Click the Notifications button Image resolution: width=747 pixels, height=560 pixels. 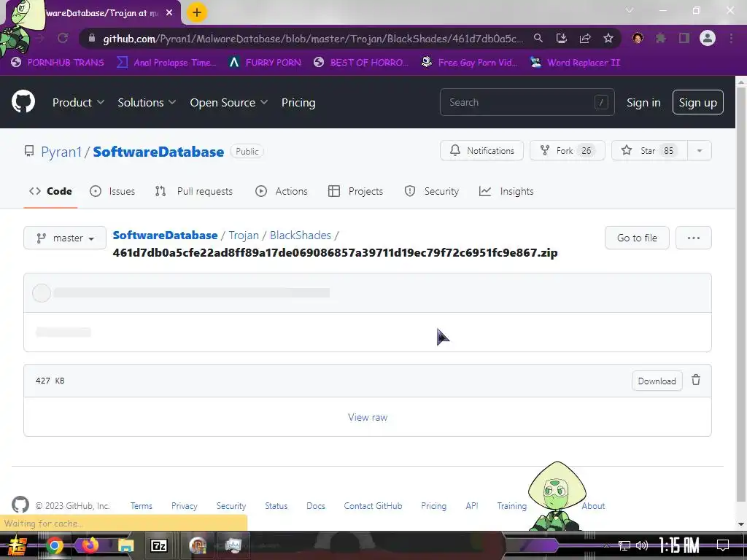481,150
